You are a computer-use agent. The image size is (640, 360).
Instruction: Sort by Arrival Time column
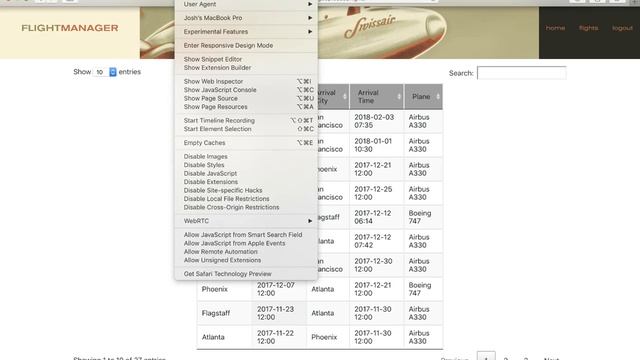pos(376,97)
